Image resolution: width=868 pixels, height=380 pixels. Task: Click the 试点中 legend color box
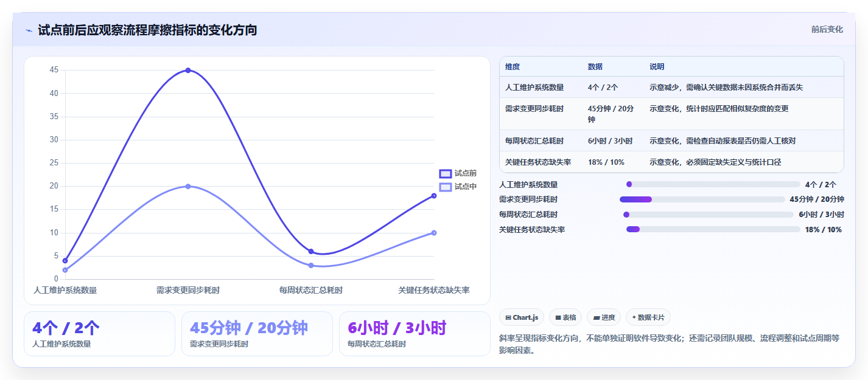coord(446,187)
